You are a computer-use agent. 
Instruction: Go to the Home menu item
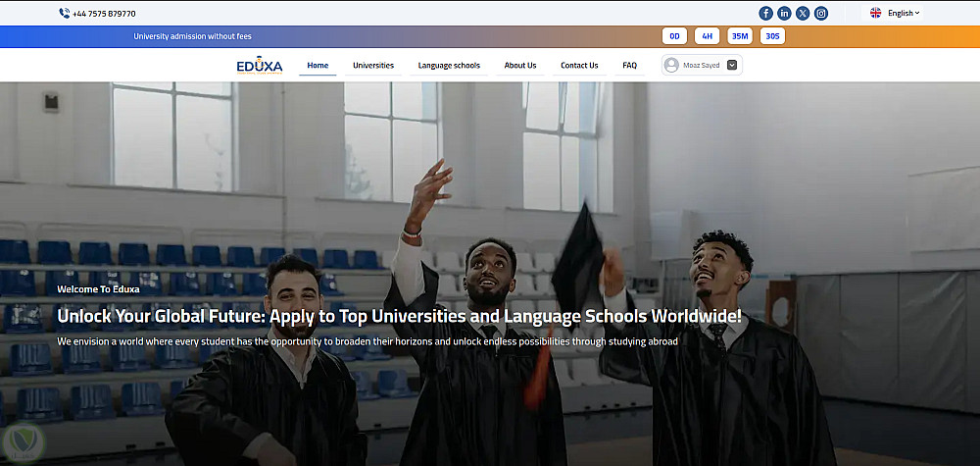click(x=318, y=65)
